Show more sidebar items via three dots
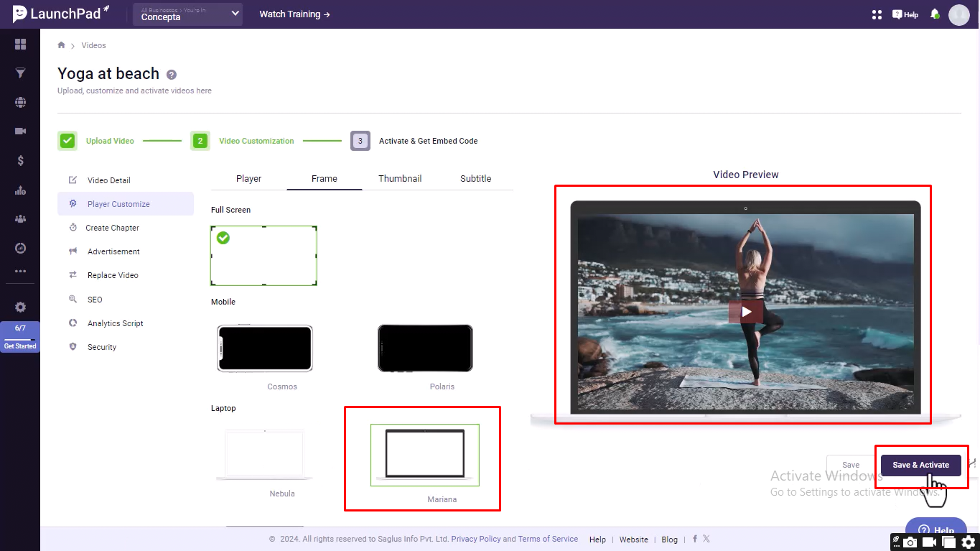Viewport: 980px width, 551px height. (20, 272)
